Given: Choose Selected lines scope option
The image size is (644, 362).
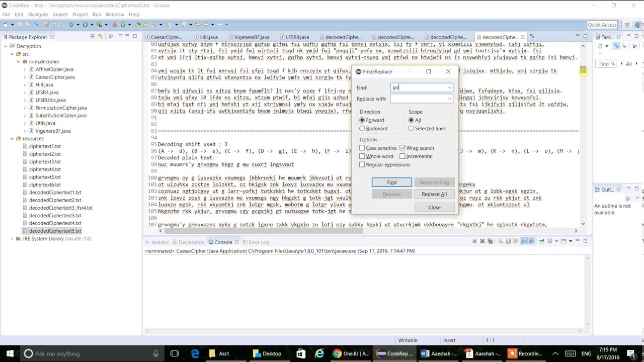Looking at the screenshot, I should point(411,129).
